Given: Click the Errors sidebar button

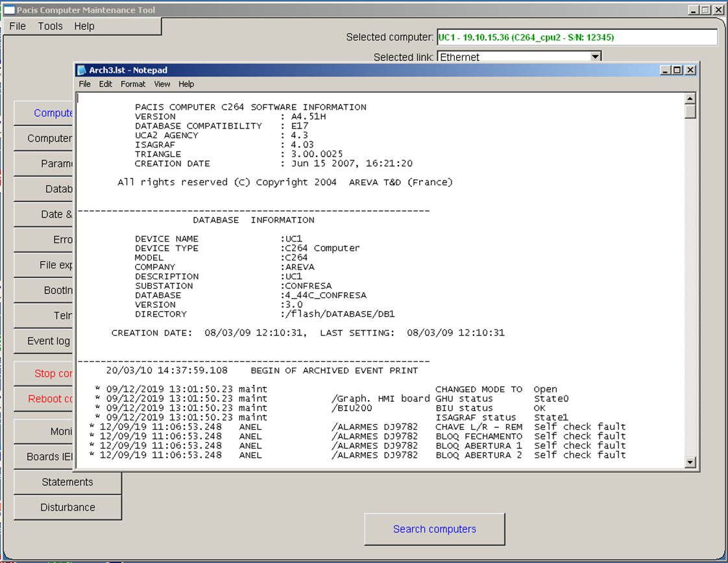Looking at the screenshot, I should coord(43,240).
